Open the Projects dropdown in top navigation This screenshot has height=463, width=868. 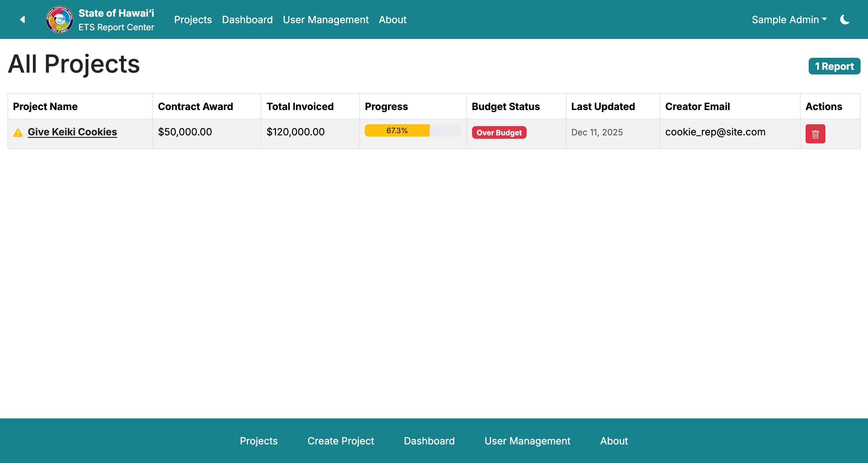pos(193,19)
